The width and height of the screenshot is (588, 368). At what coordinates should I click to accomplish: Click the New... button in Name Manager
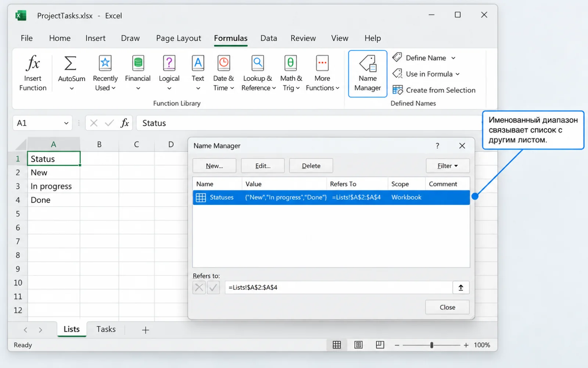(x=214, y=166)
